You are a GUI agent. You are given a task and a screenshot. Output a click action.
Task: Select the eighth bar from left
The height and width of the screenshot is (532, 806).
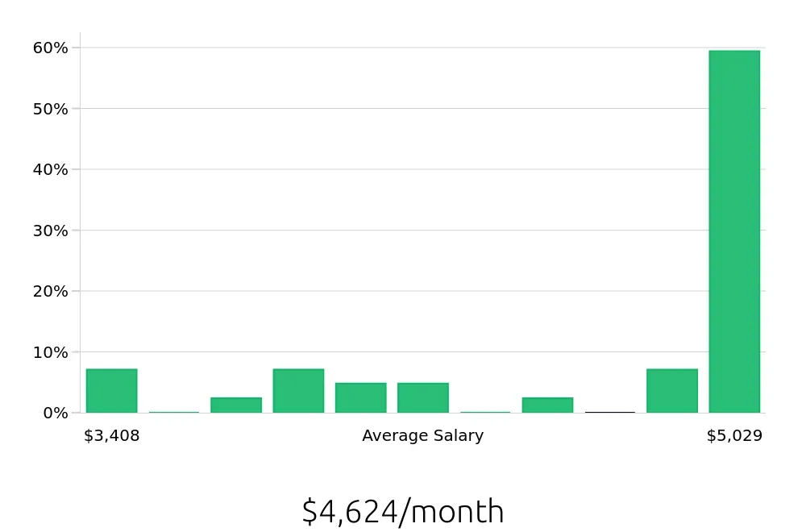[x=547, y=405]
